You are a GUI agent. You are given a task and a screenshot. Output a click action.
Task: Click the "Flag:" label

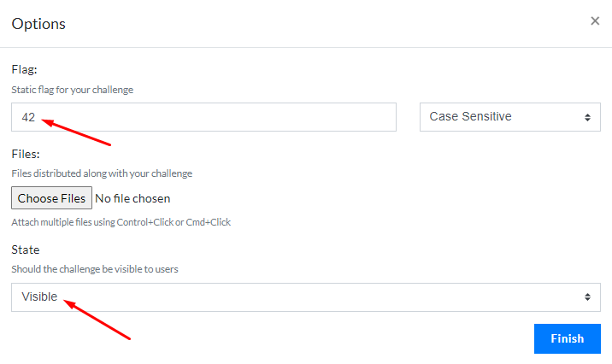(x=24, y=69)
